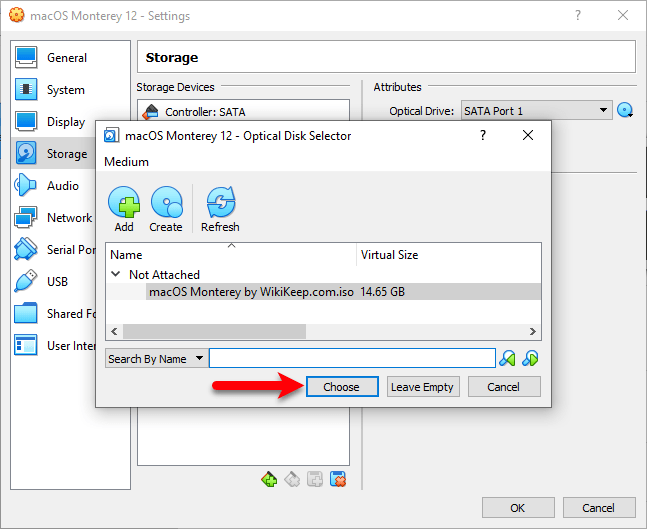Open General settings category
The image size is (647, 529).
tap(70, 57)
